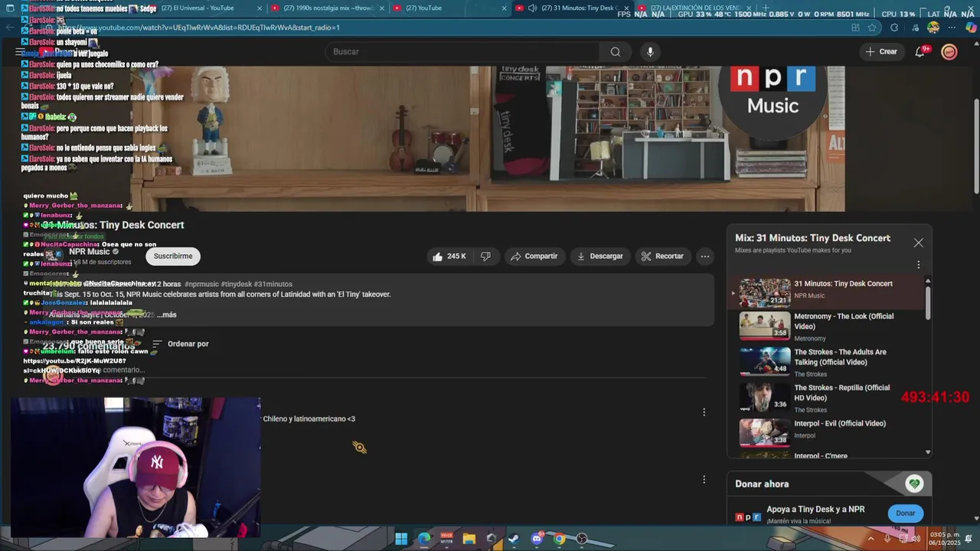The width and height of the screenshot is (980, 551).
Task: Close the Mix playlist panel
Action: [918, 243]
